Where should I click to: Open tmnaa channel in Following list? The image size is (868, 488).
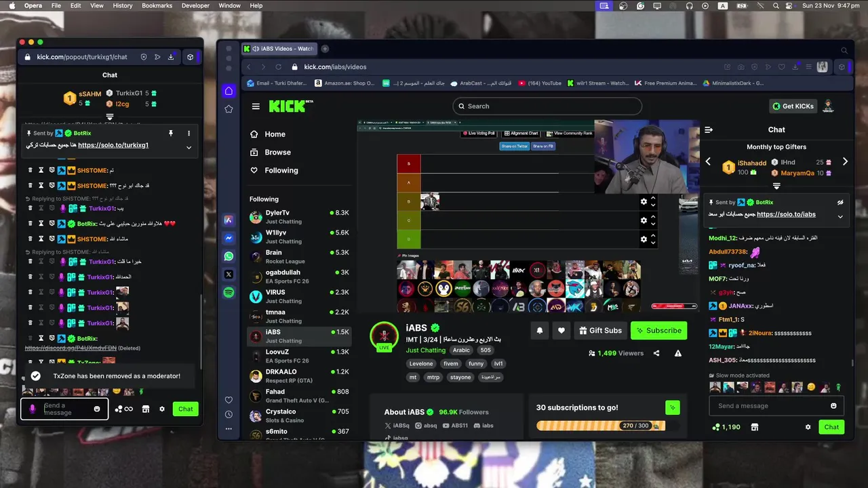[x=299, y=317]
